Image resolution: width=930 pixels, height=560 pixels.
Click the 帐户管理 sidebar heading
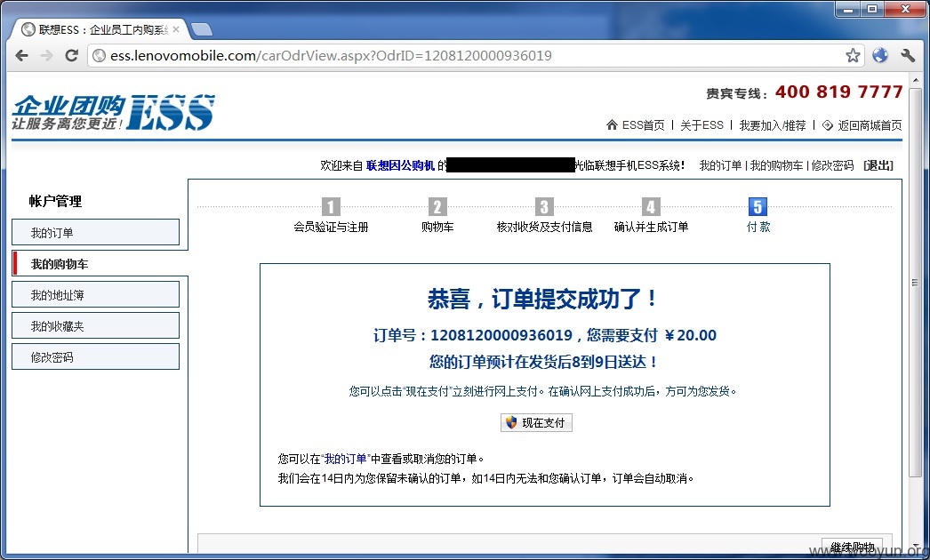click(x=55, y=201)
